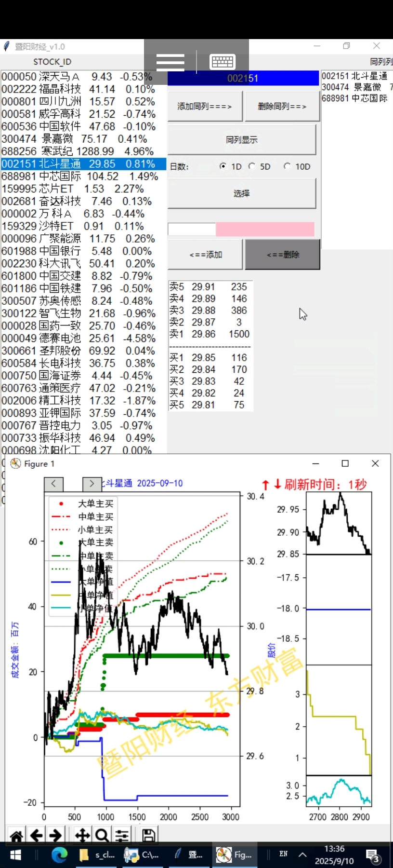This screenshot has width=393, height=868.
Task: Select 159995 芯片ET row
Action: pyautogui.click(x=83, y=189)
